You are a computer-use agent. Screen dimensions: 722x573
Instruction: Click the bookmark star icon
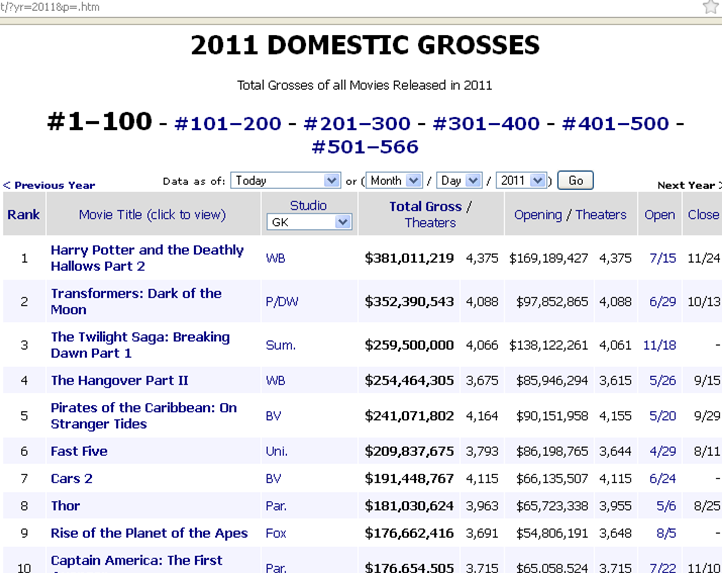tap(711, 6)
